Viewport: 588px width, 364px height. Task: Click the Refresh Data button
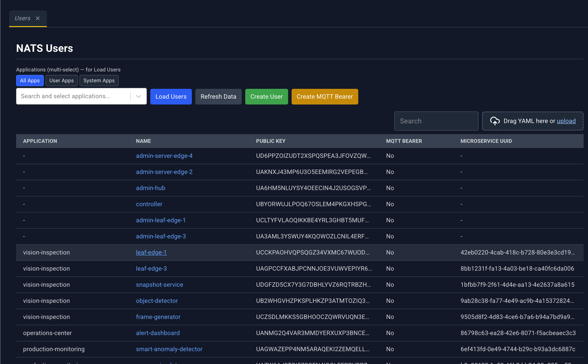click(x=218, y=96)
